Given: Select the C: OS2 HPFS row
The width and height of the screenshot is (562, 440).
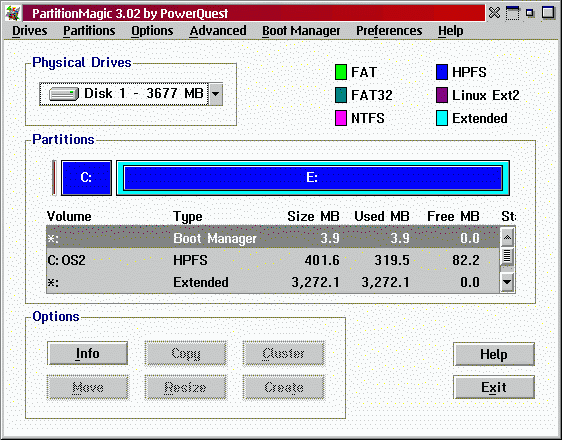Looking at the screenshot, I should (x=273, y=260).
